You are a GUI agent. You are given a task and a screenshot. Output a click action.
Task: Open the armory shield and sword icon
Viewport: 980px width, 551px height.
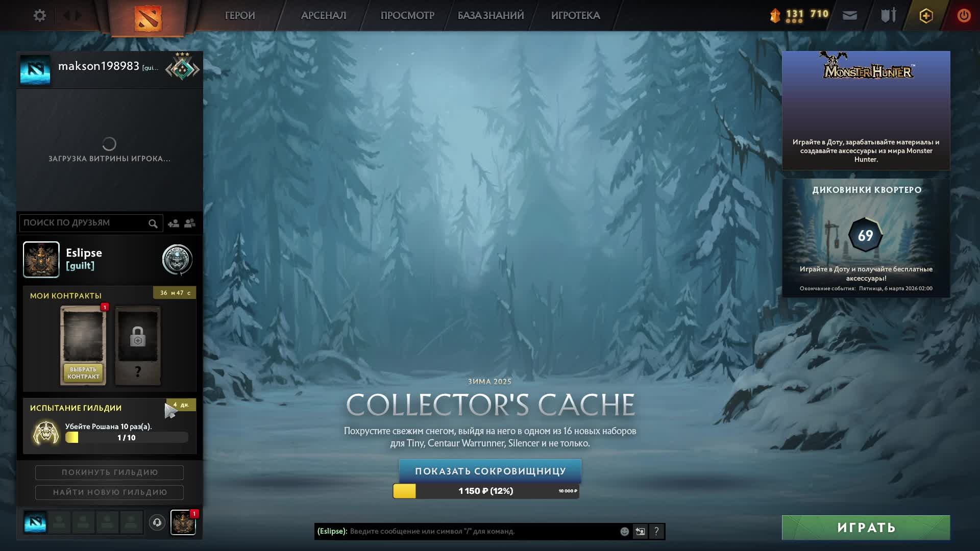tap(889, 16)
